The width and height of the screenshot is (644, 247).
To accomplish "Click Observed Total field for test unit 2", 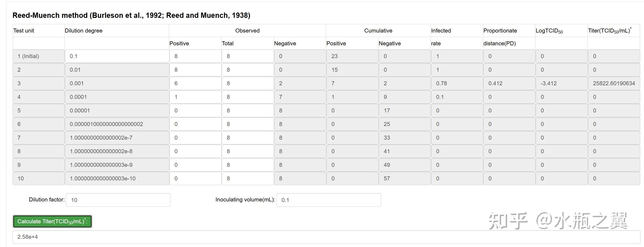I will [x=248, y=70].
